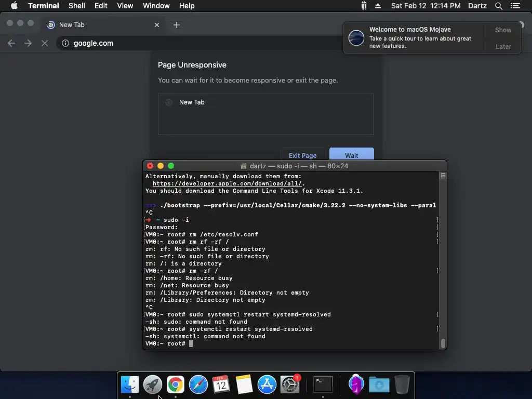This screenshot has height=399, width=532.
Task: Go forward in the browser
Action: [x=28, y=43]
